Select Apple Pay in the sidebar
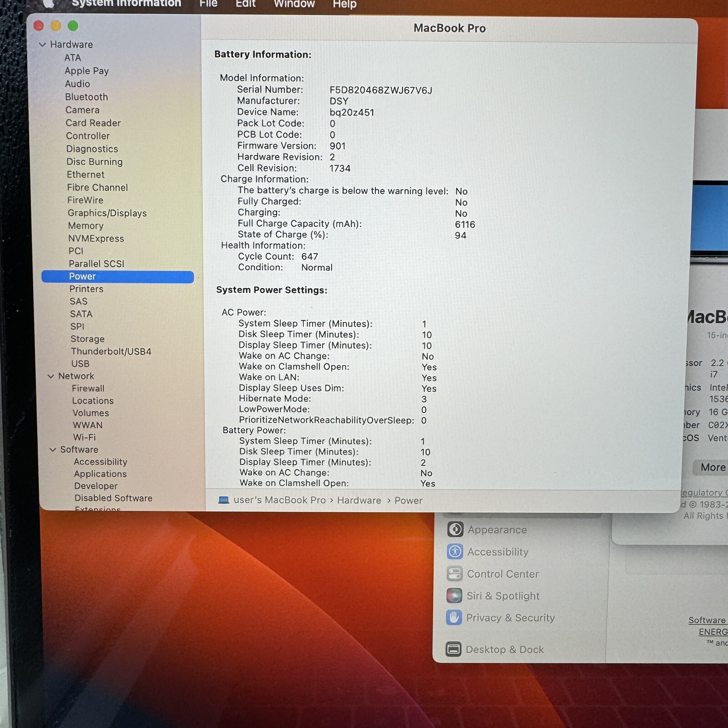This screenshot has height=728, width=728. 86,71
